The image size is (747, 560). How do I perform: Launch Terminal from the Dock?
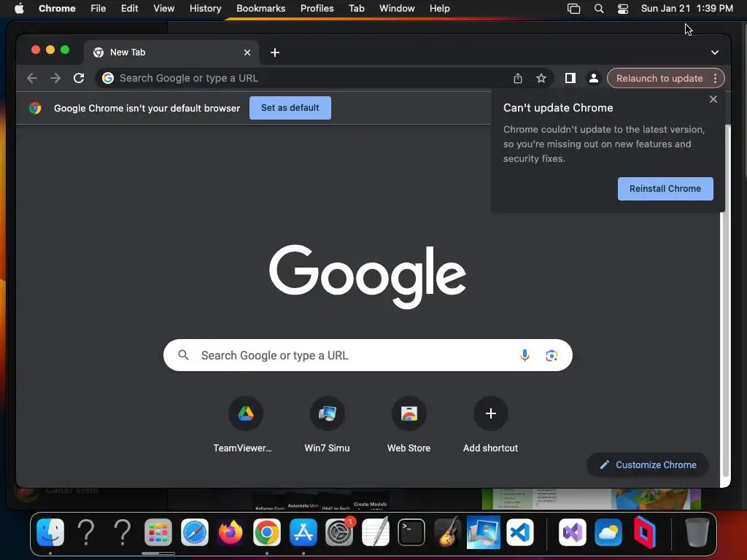(411, 532)
